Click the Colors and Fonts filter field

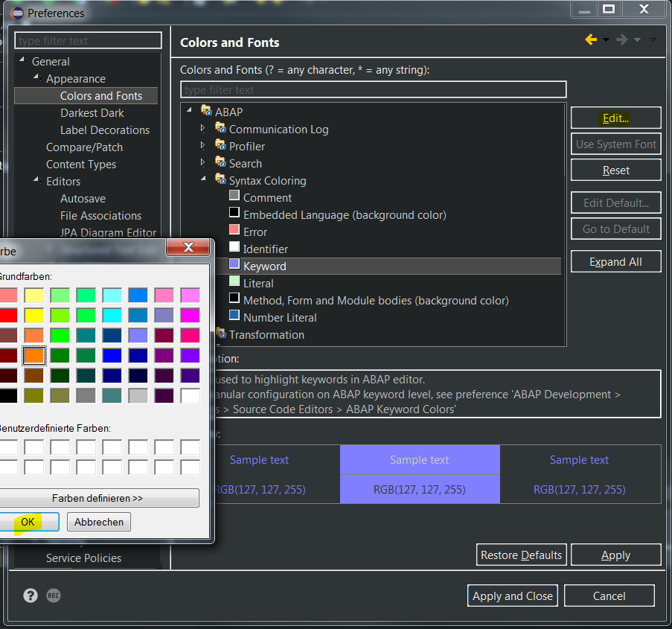(373, 90)
